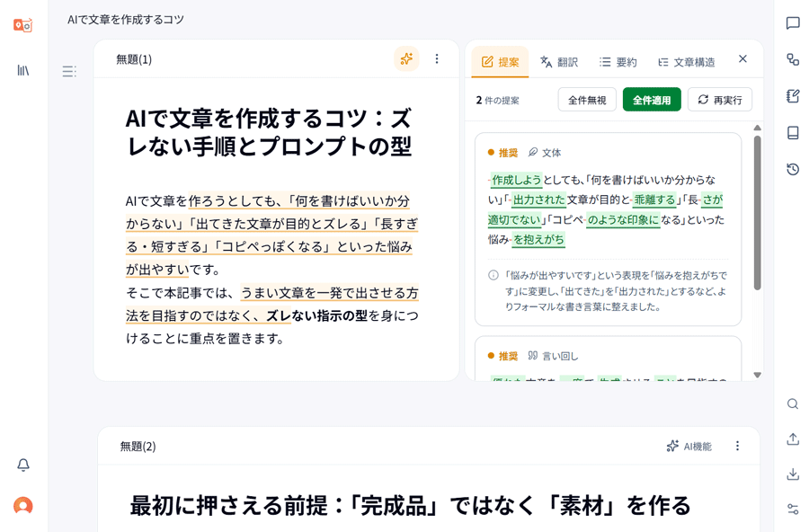This screenshot has width=809, height=532.
Task: Click the suggestions panel scrollbar down arrow
Action: [x=758, y=375]
